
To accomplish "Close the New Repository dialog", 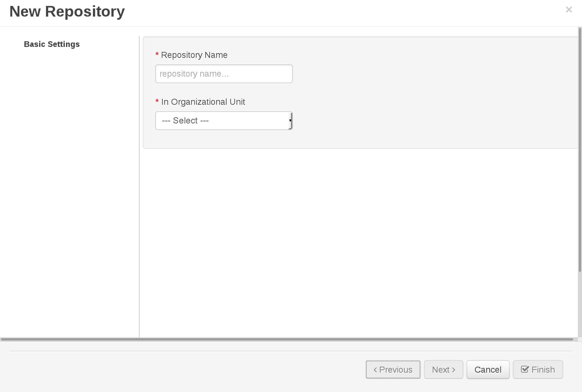I will click(x=569, y=10).
